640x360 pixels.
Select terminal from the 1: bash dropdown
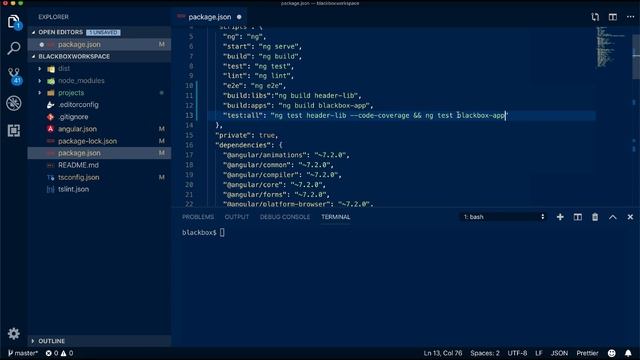[503, 217]
